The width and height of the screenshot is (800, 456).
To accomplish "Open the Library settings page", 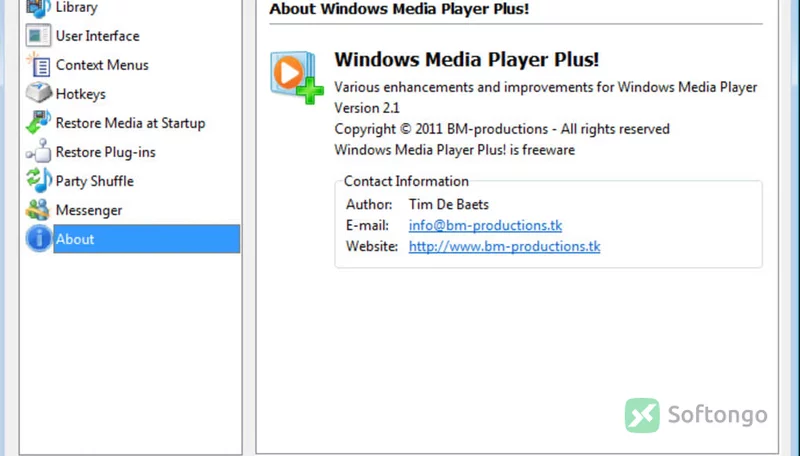I will point(77,8).
